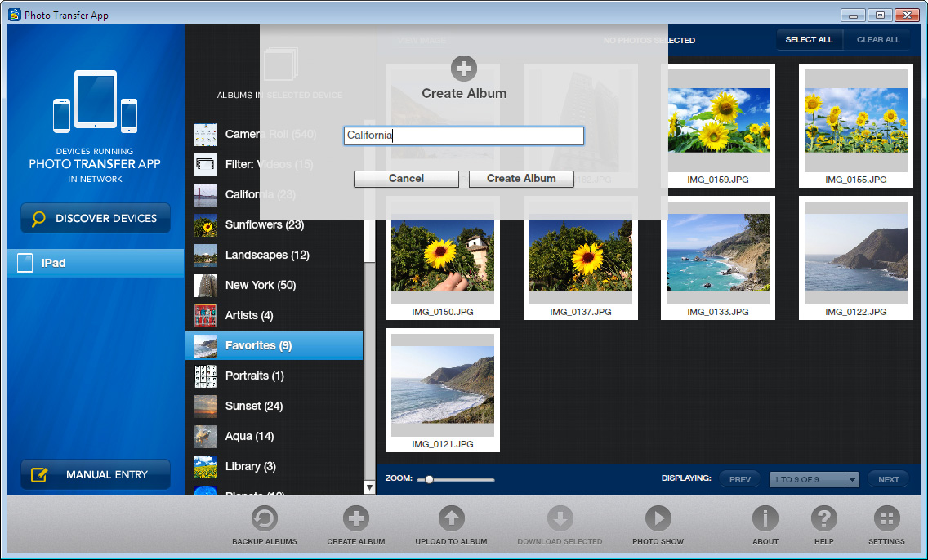Viewport: 928px width, 560px height.
Task: Go to the Next page of photos
Action: pyautogui.click(x=888, y=479)
